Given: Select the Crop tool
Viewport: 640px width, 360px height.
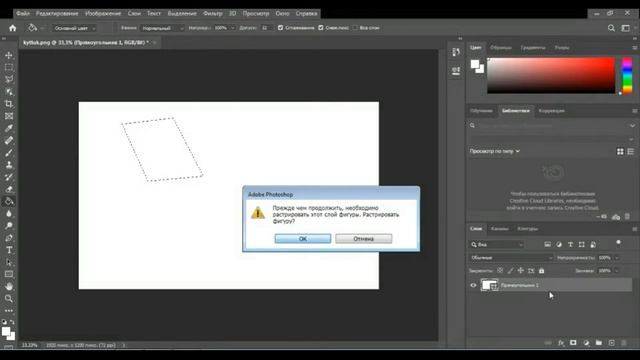Looking at the screenshot, I should click(9, 104).
